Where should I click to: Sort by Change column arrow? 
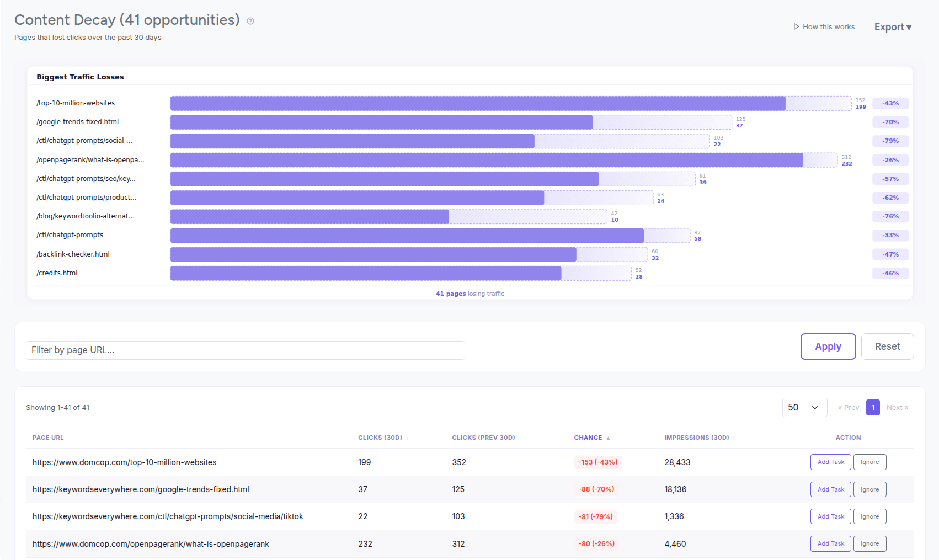point(608,438)
